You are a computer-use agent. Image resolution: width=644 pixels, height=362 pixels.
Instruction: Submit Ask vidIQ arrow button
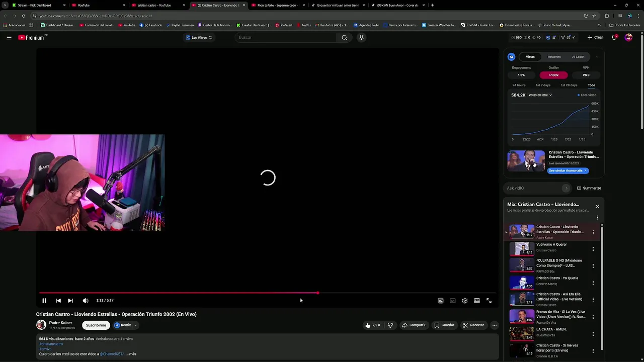click(x=566, y=188)
